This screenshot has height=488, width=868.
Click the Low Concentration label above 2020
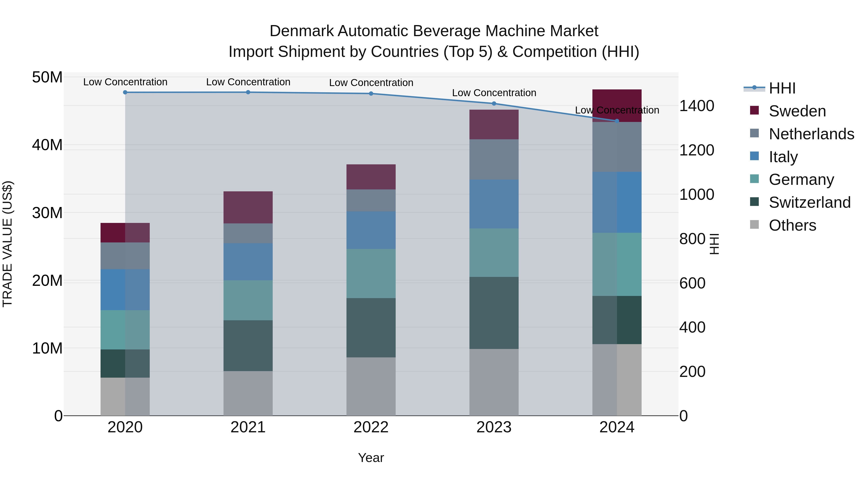point(125,82)
